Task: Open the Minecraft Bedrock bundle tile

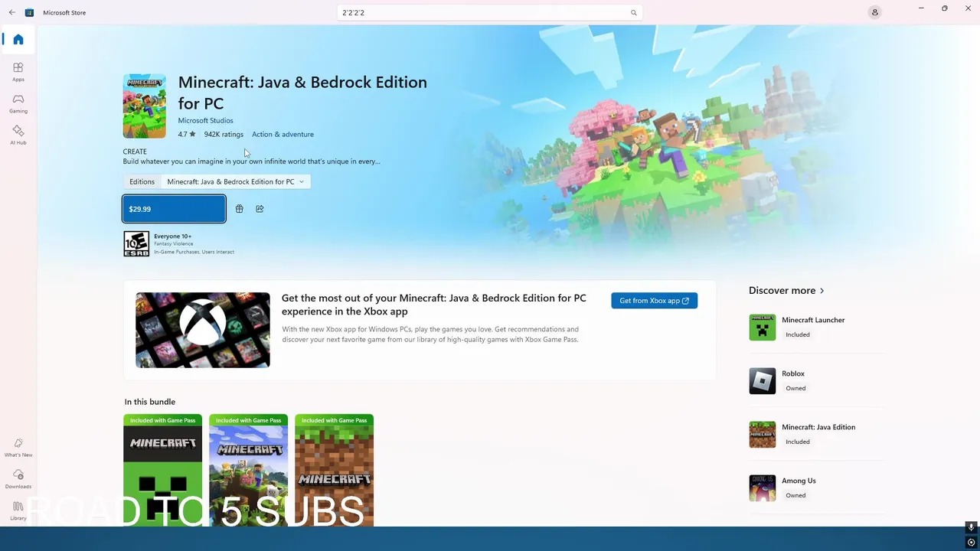Action: point(248,470)
